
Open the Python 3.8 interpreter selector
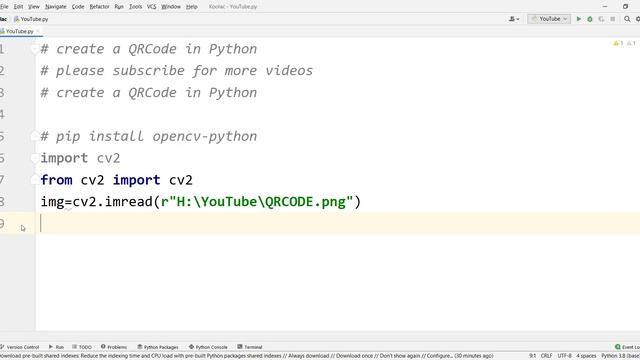(620, 356)
